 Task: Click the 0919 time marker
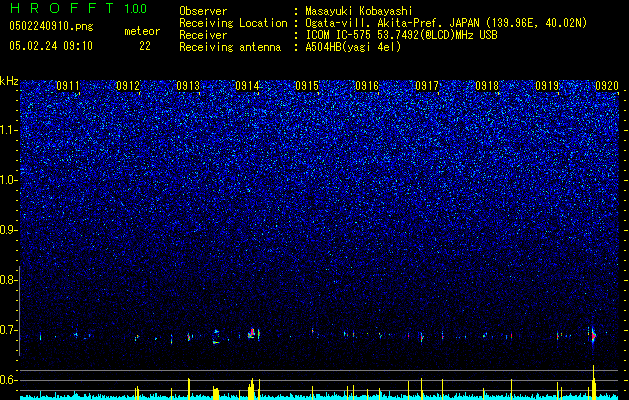point(547,86)
